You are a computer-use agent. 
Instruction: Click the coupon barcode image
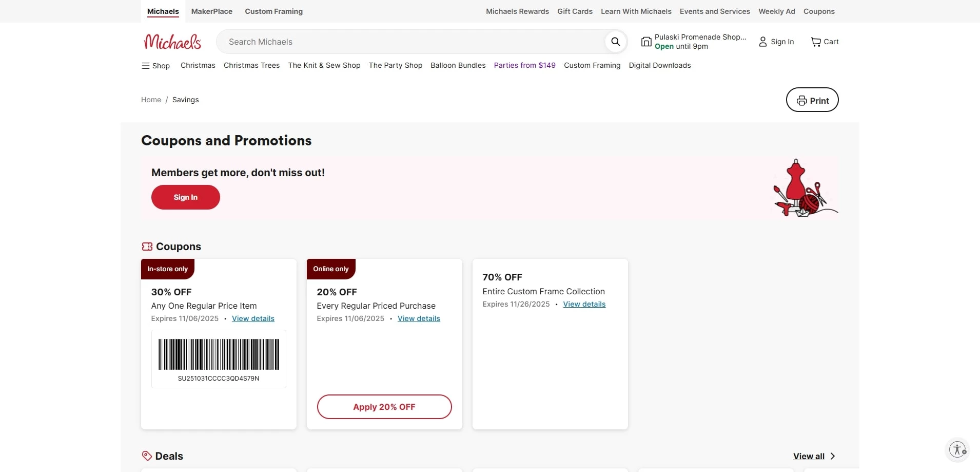click(x=219, y=354)
